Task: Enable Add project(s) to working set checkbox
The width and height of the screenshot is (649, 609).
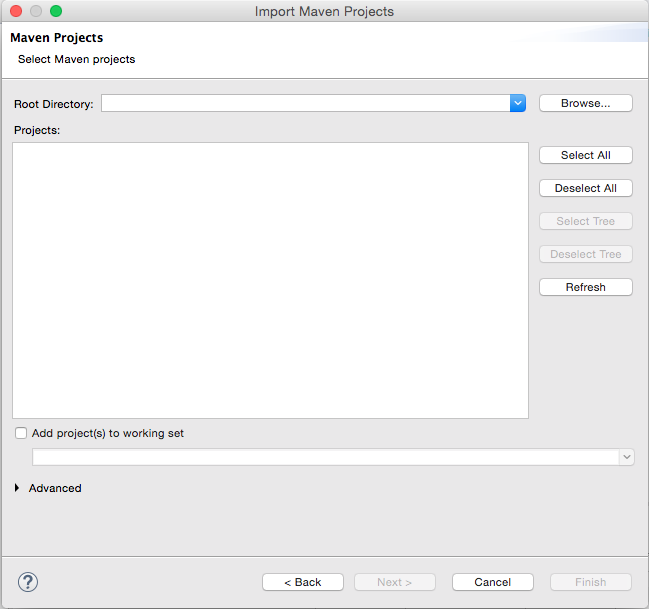Action: [21, 433]
